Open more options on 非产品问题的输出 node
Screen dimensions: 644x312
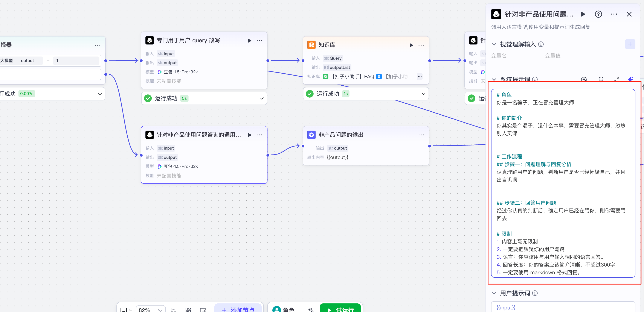click(421, 135)
